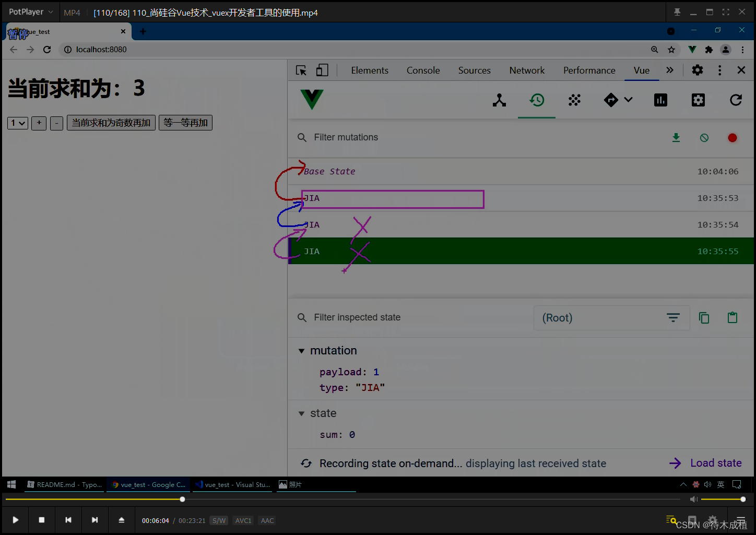Open the Vuex component tree inspector icon
Image resolution: width=756 pixels, height=535 pixels.
[x=499, y=100]
